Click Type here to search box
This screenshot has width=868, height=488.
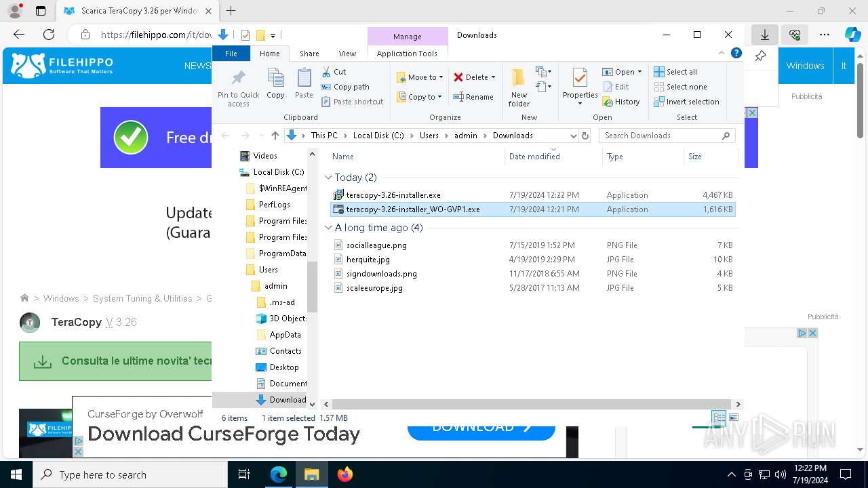130,474
